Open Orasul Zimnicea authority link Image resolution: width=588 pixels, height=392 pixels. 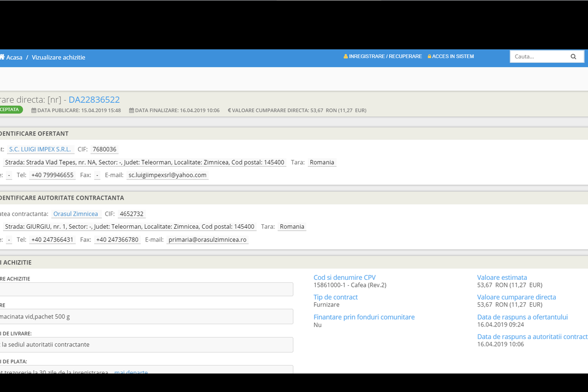pyautogui.click(x=75, y=214)
